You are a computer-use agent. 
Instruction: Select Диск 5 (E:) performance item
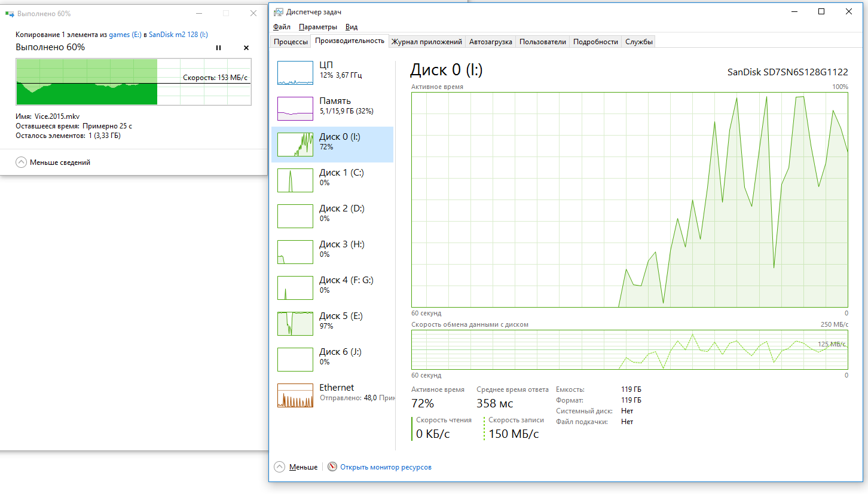[332, 324]
